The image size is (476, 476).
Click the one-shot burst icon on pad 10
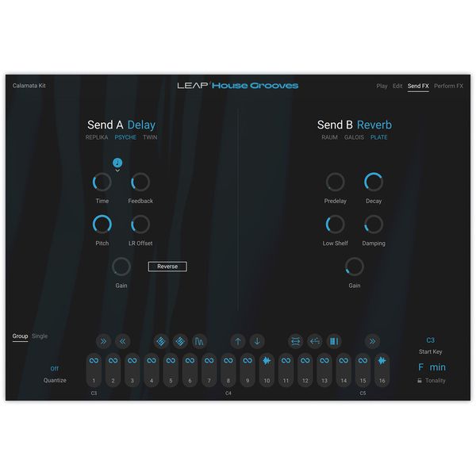267,361
